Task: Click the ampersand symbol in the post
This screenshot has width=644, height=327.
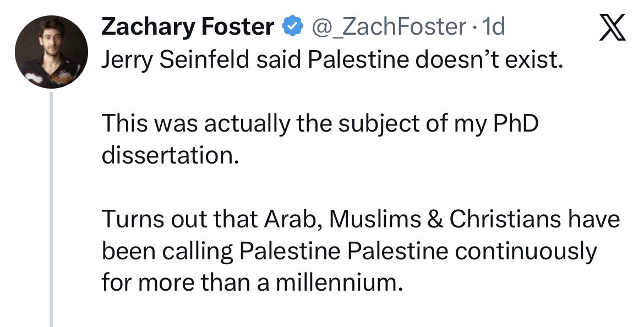Action: click(435, 219)
